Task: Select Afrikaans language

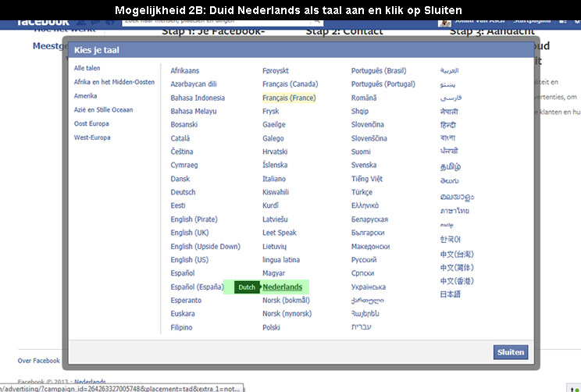Action: tap(185, 71)
